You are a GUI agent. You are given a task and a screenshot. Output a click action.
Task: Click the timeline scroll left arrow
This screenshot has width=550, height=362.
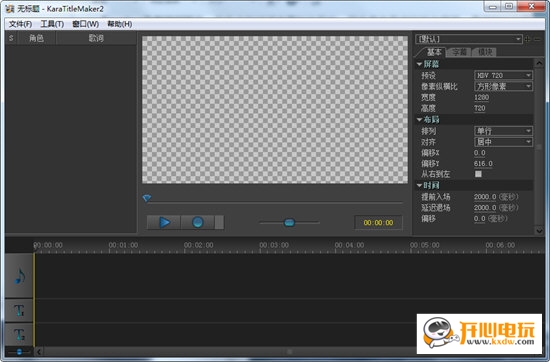pyautogui.click(x=39, y=351)
